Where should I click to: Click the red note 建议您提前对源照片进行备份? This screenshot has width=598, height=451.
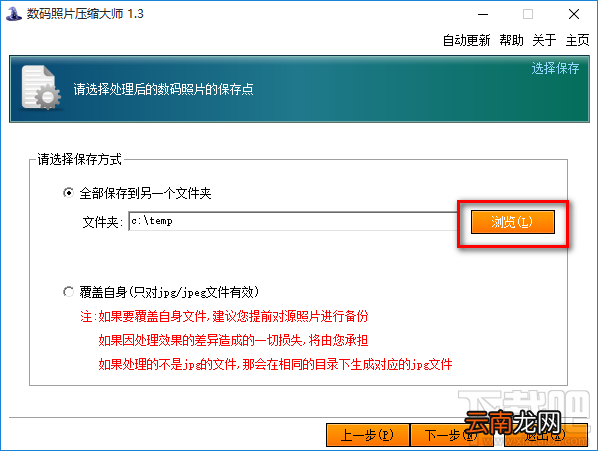click(290, 316)
